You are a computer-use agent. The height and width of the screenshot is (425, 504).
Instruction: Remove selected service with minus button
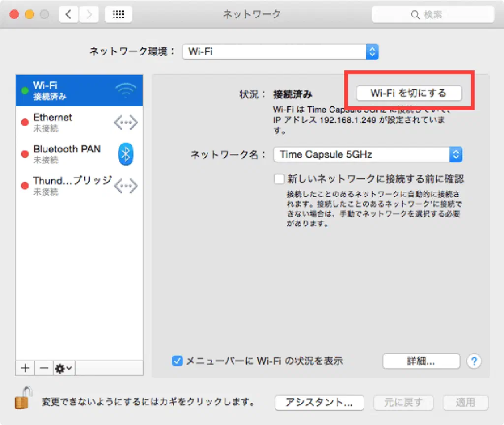[x=44, y=368]
